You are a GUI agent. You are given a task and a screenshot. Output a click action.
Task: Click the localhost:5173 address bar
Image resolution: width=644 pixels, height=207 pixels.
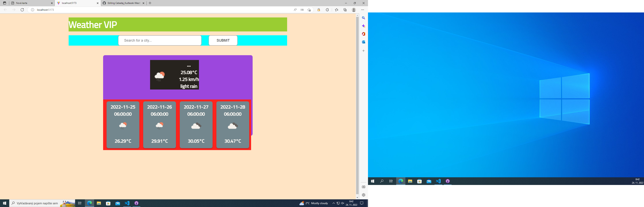coord(160,10)
